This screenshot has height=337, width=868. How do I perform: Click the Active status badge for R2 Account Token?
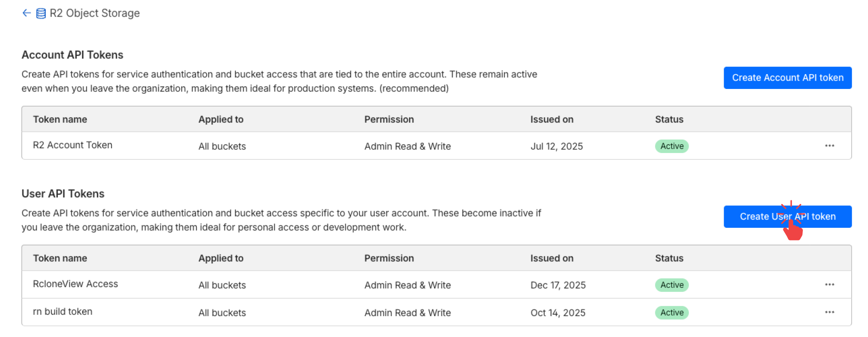[671, 146]
